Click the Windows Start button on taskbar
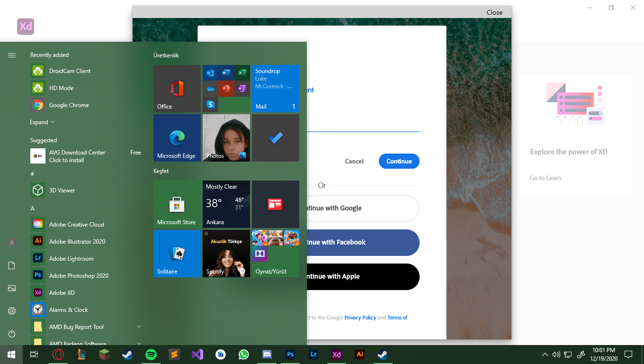Screen dimensions: 644x364 click(11, 355)
